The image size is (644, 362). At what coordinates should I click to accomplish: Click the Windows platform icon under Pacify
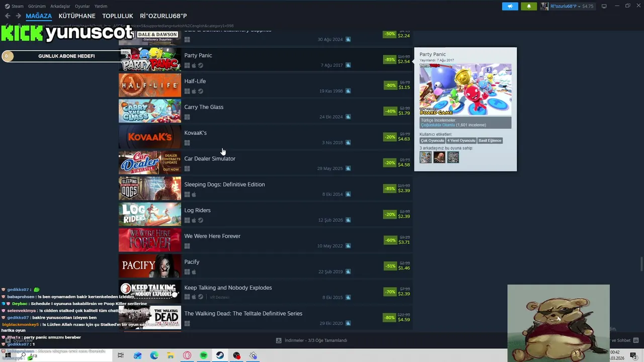point(187,272)
